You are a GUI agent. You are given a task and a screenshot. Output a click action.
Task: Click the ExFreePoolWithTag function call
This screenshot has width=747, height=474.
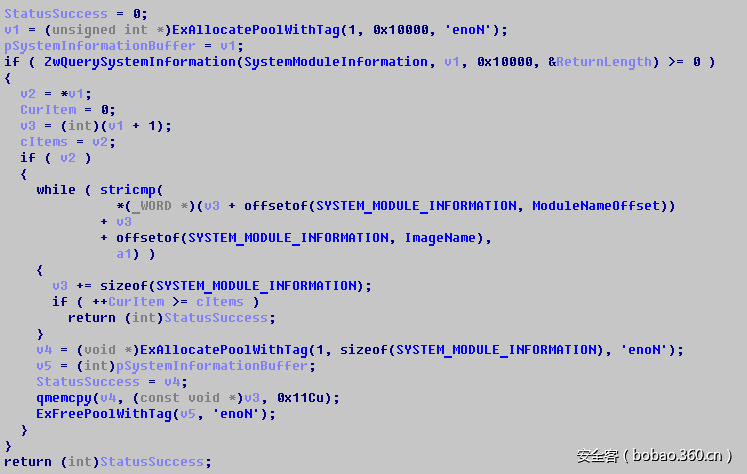click(104, 414)
